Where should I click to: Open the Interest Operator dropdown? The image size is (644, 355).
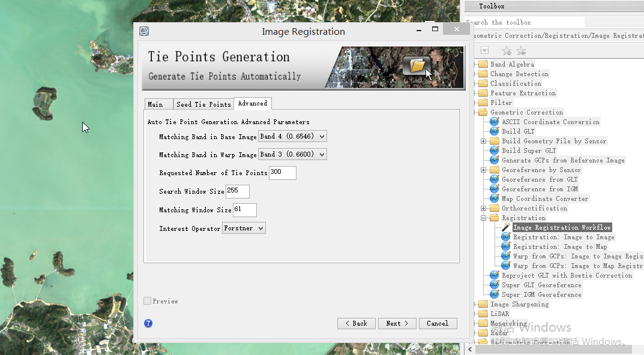244,228
